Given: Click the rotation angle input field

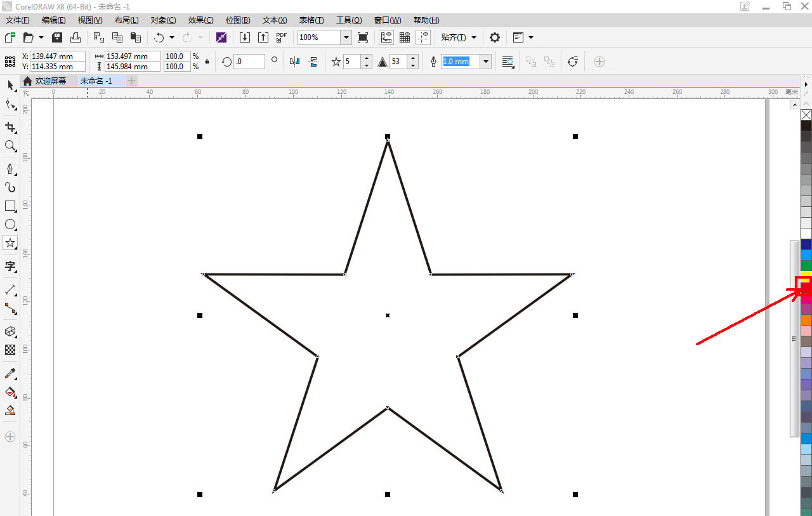Looking at the screenshot, I should pyautogui.click(x=249, y=62).
